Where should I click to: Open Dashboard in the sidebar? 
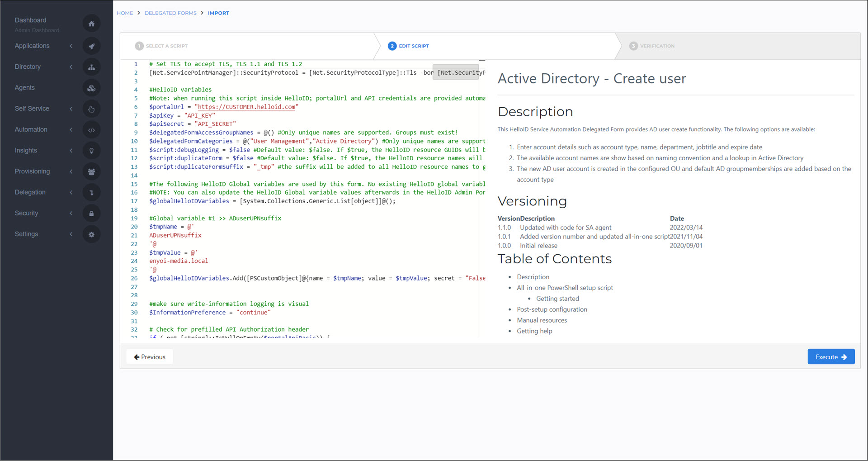point(30,20)
